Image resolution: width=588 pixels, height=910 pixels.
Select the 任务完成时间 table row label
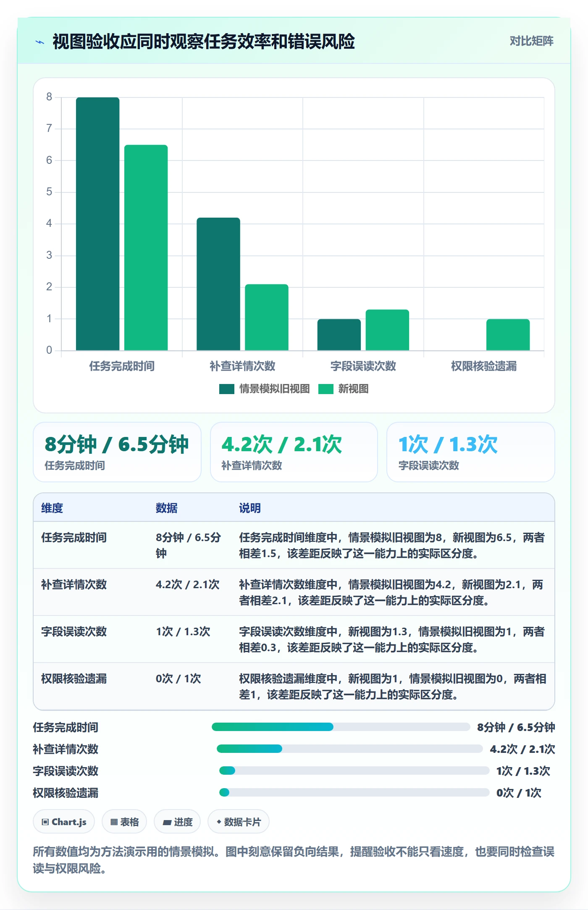click(x=74, y=537)
